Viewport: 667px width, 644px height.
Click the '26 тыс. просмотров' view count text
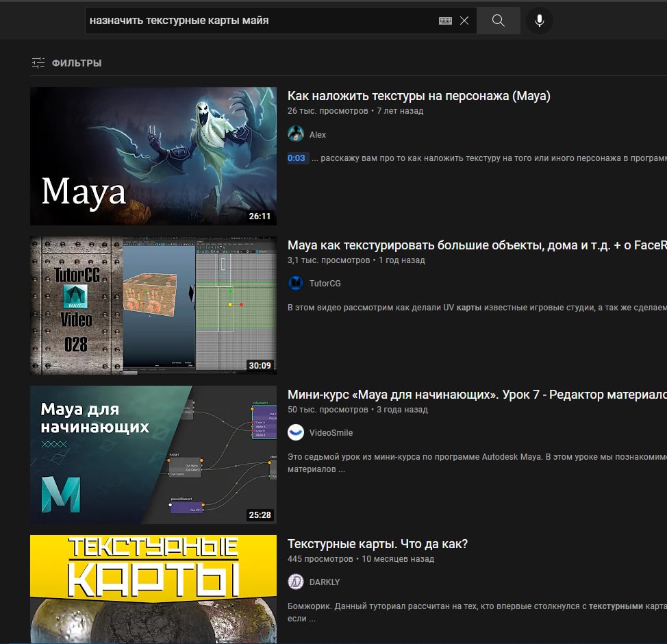coord(327,111)
